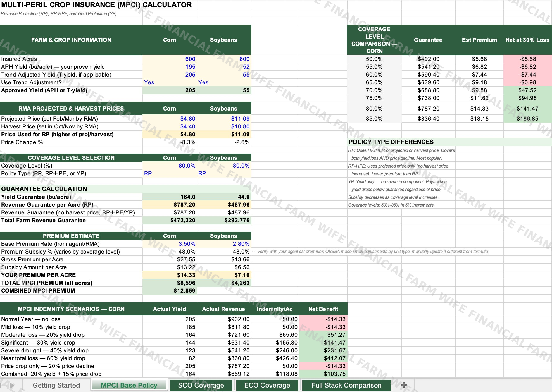
Task: Open Corn Policy Type RP cell
Action: [x=170, y=173]
